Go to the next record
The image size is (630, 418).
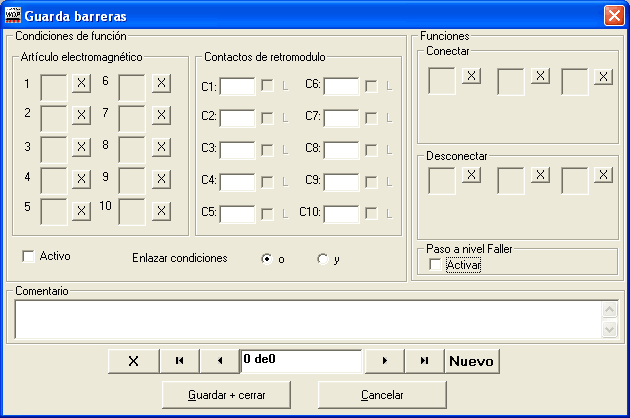tap(385, 361)
